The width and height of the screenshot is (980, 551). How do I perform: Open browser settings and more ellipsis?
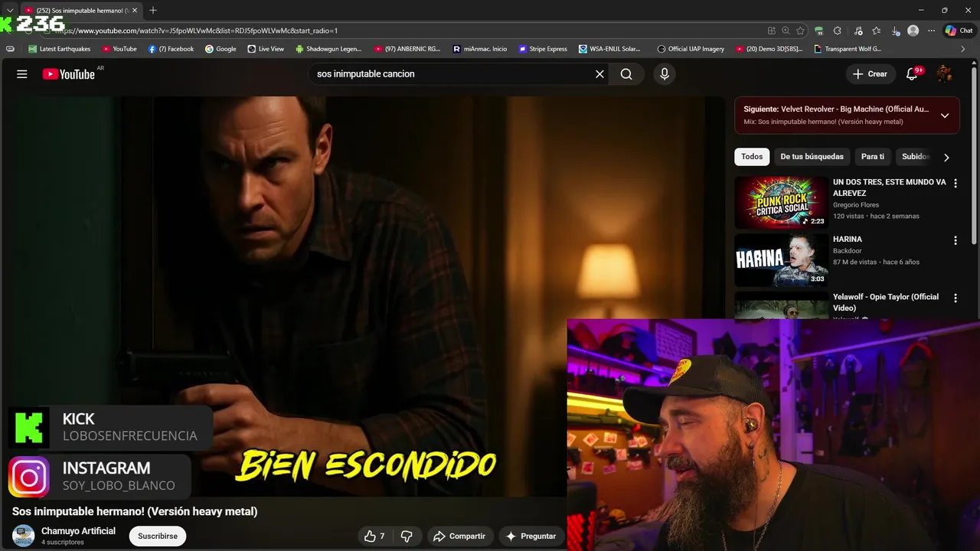[x=931, y=31]
